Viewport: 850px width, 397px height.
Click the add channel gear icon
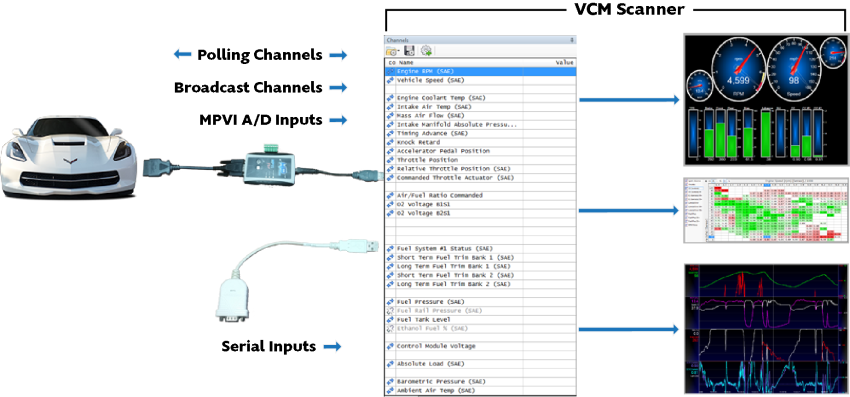pyautogui.click(x=426, y=51)
